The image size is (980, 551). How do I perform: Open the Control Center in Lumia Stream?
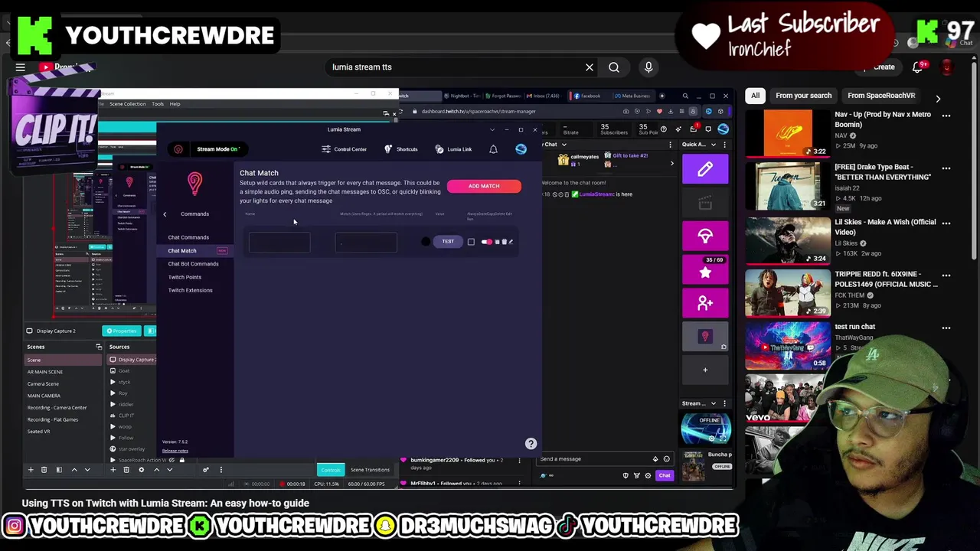[x=344, y=149]
